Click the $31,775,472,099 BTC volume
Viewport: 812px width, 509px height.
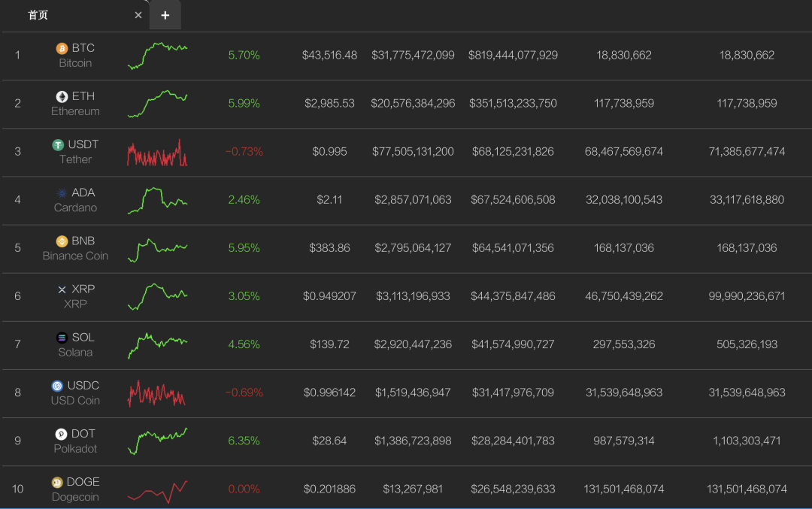tap(413, 56)
